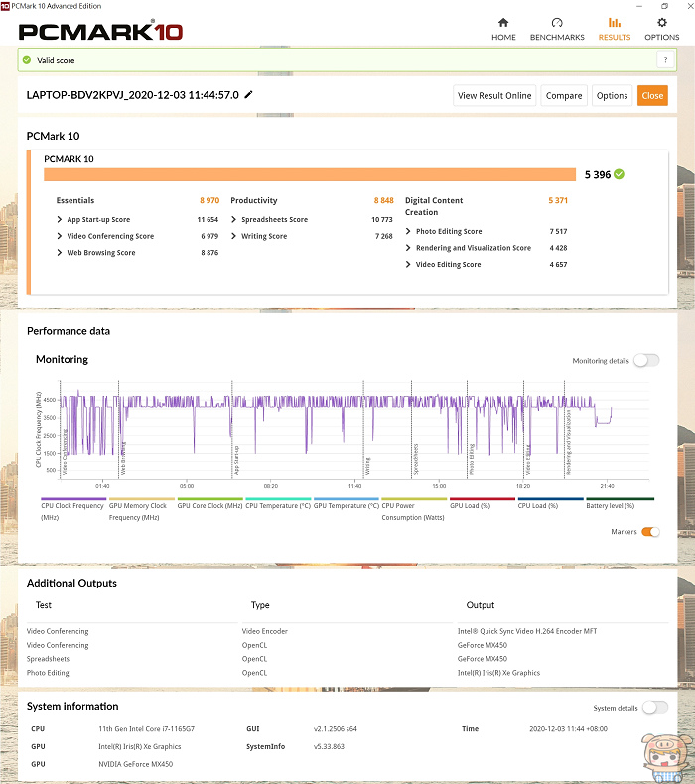This screenshot has height=784, width=695.
Task: Click the pencil icon to rename result
Action: click(249, 94)
